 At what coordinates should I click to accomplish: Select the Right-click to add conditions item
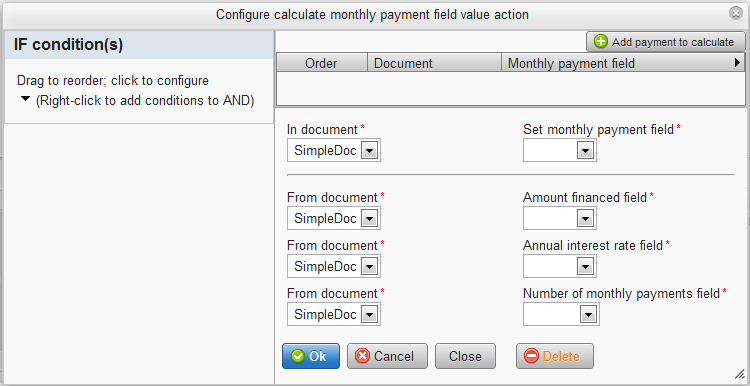pos(144,101)
